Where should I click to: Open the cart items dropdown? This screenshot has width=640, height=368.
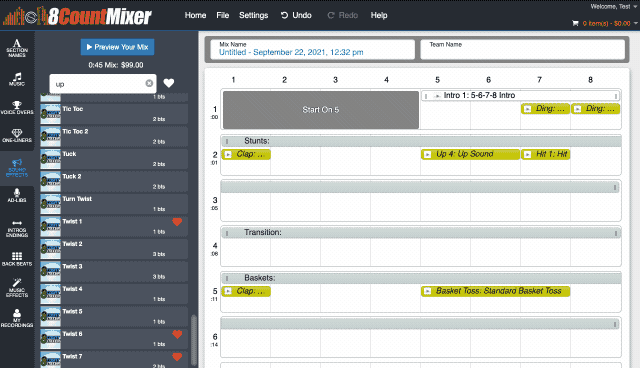click(605, 23)
